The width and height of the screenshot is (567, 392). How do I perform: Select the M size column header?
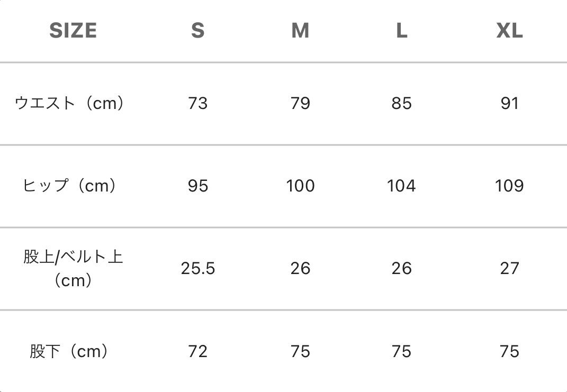[300, 31]
